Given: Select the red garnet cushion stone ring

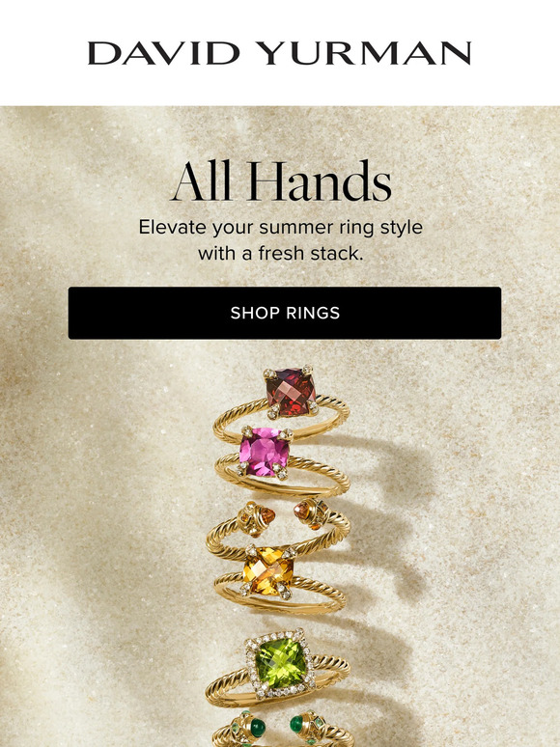Looking at the screenshot, I should (291, 392).
